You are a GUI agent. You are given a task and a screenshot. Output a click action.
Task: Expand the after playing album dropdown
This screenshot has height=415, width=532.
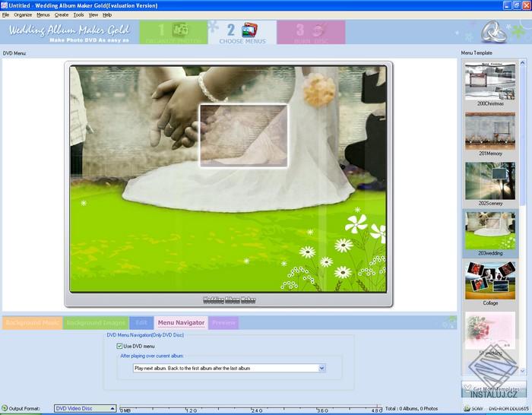(321, 368)
